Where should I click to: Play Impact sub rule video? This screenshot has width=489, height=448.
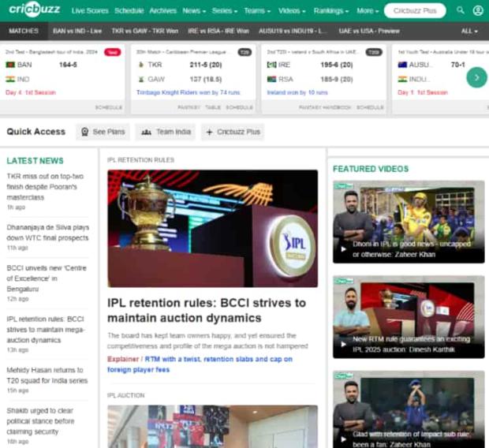click(409, 409)
